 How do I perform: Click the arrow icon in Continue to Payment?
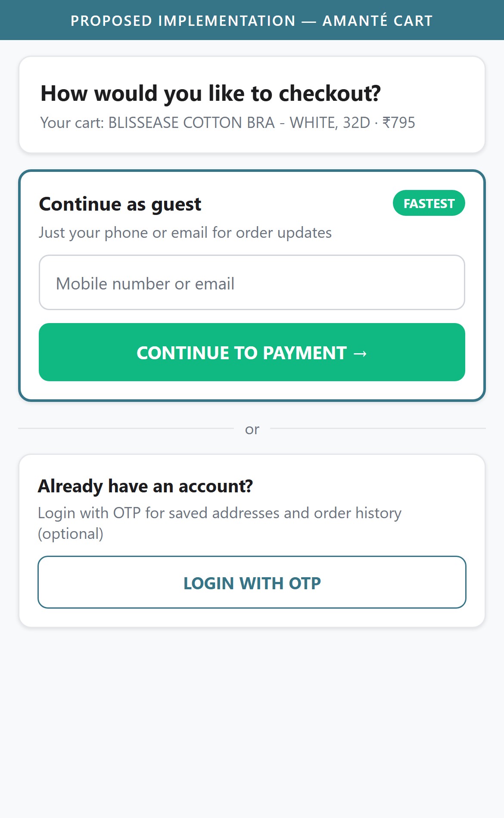[x=360, y=354]
